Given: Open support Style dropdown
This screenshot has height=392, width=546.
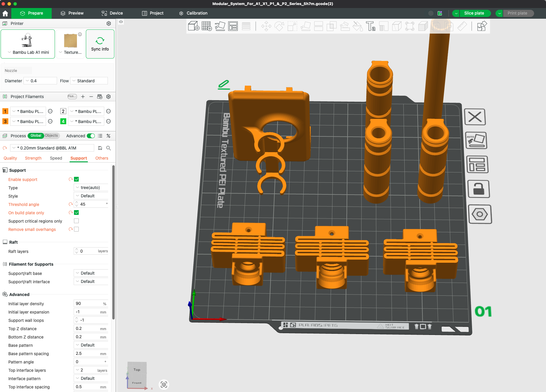Looking at the screenshot, I should (x=91, y=196).
